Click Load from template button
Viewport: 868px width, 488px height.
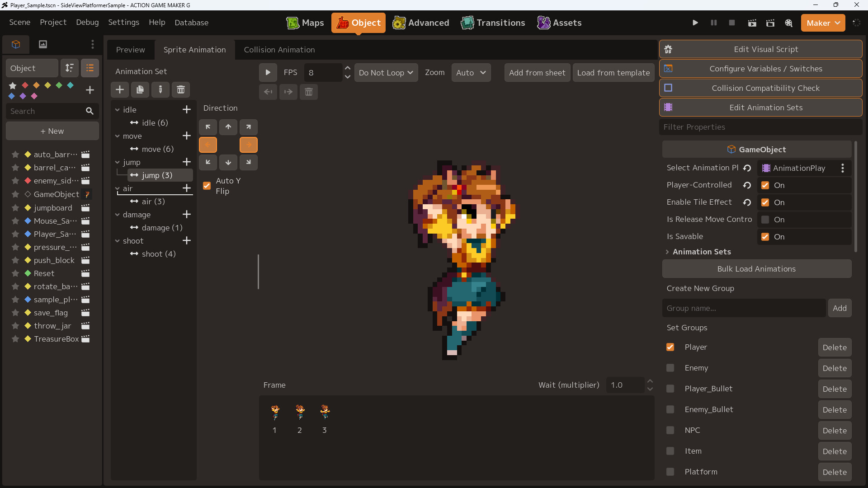coord(613,72)
